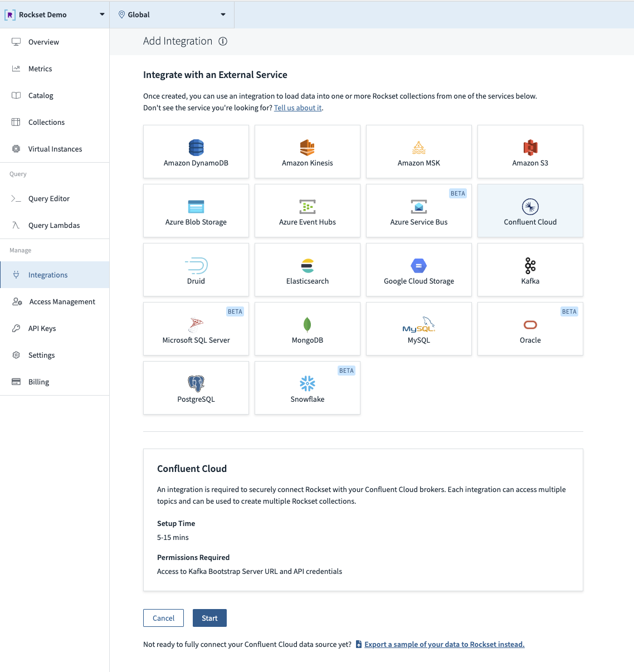Expand the Global region dropdown arrow
This screenshot has width=634, height=672.
point(223,14)
